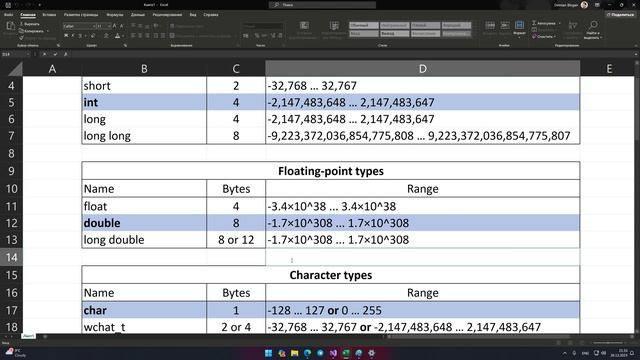This screenshot has width=640, height=360.
Task: Increase font size with large A icon
Action: click(115, 26)
